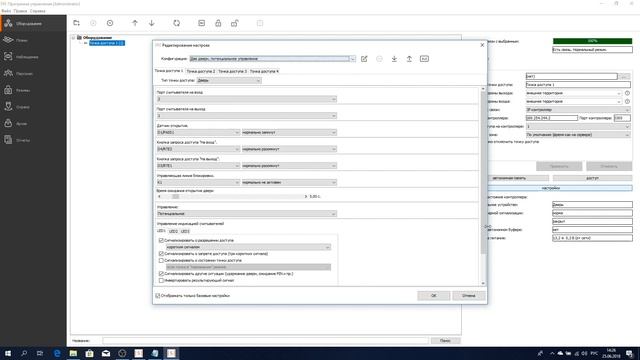Open the Управление Потенциальное dropdown
This screenshot has height=360, width=640.
(247, 214)
